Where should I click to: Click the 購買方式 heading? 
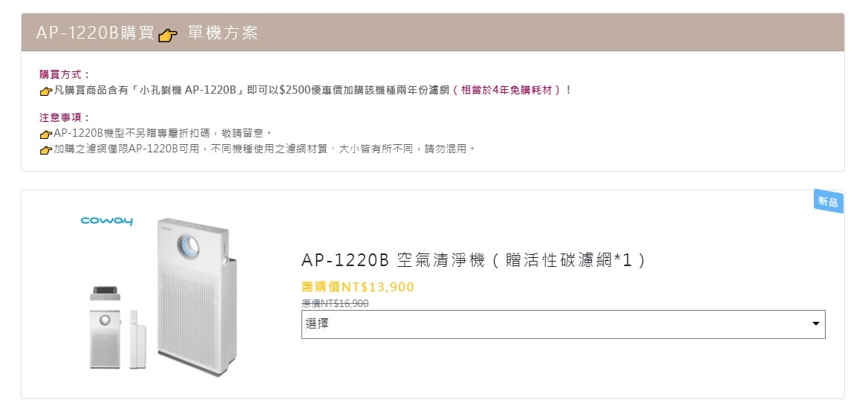click(x=65, y=74)
